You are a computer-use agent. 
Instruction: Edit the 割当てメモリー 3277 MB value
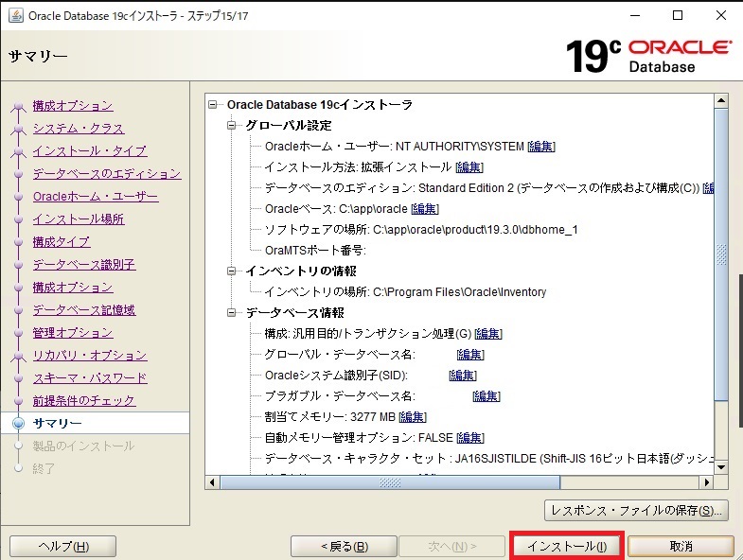(x=413, y=417)
